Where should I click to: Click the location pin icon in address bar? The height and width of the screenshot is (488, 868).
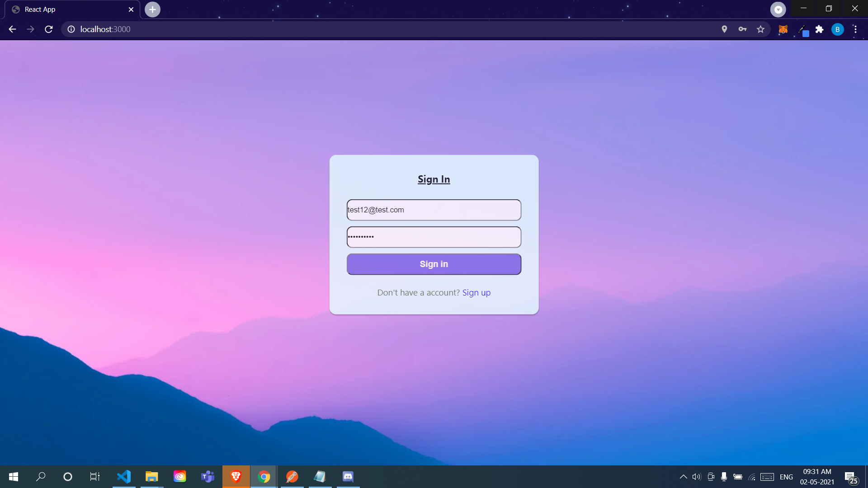(x=724, y=29)
